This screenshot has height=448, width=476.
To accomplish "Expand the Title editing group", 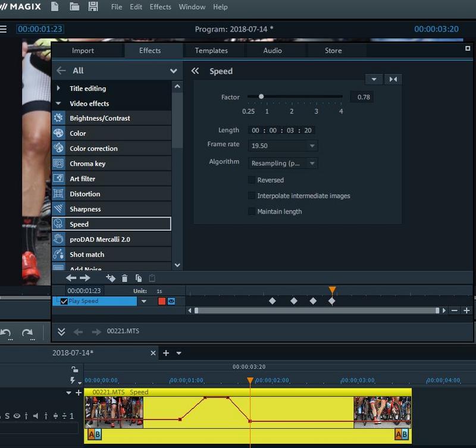I will 58,88.
